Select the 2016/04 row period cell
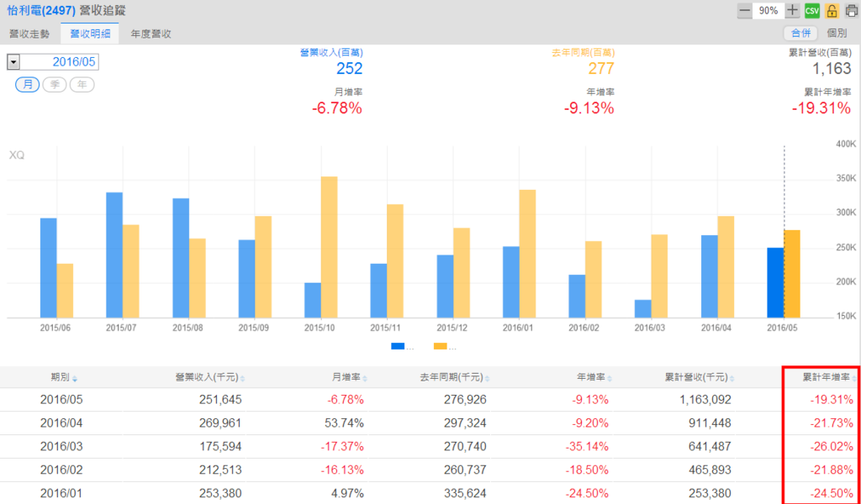Image resolution: width=861 pixels, height=504 pixels. (x=61, y=423)
